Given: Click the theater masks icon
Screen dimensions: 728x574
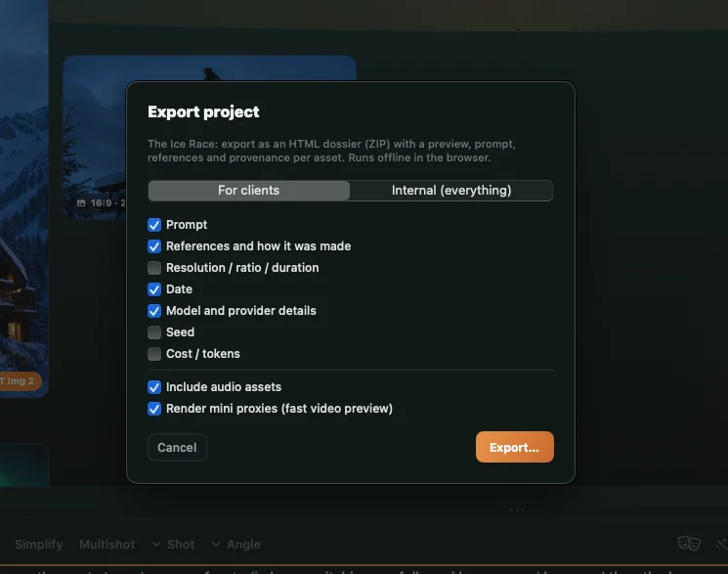Looking at the screenshot, I should pos(689,543).
